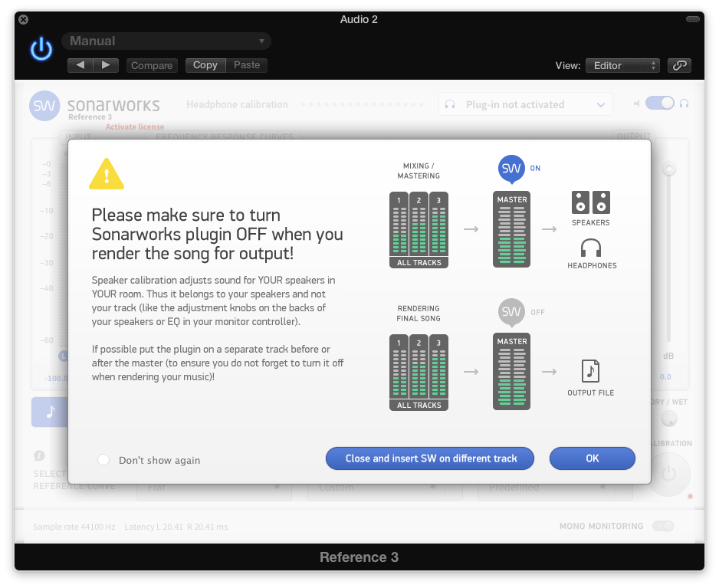
Task: Click the yellow warning triangle icon
Action: pyautogui.click(x=107, y=174)
